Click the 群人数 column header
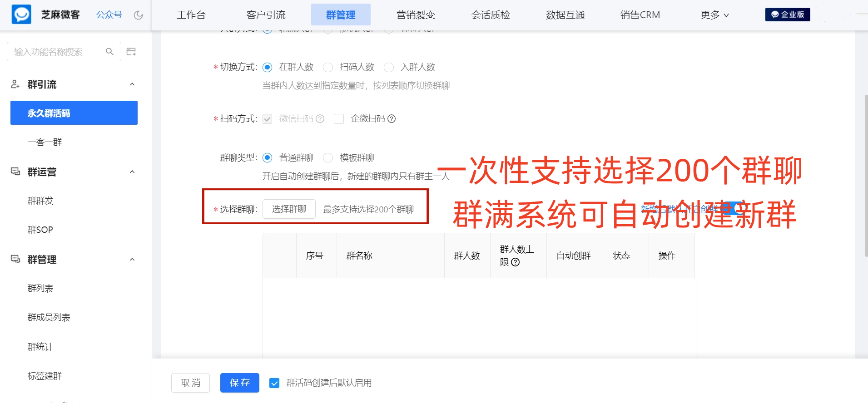Viewport: 868px width, 403px height. (x=467, y=256)
